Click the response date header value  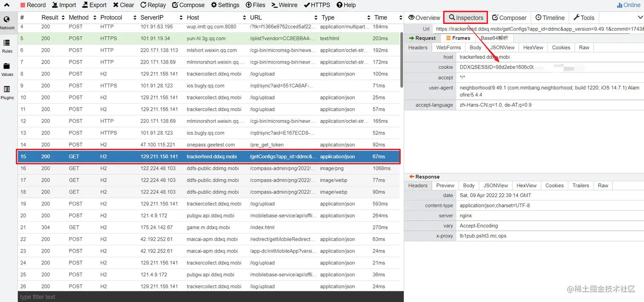(495, 195)
